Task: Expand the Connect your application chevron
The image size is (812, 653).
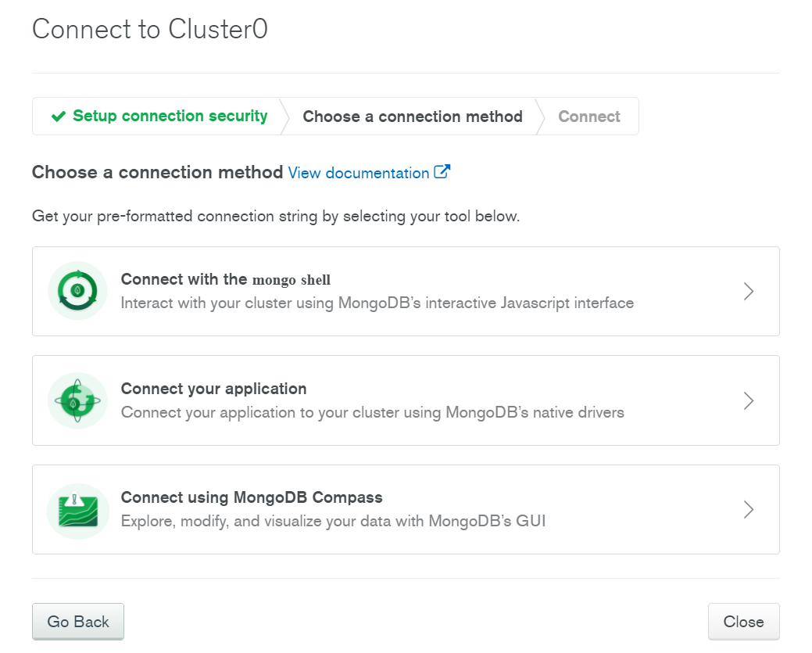Action: [x=748, y=401]
